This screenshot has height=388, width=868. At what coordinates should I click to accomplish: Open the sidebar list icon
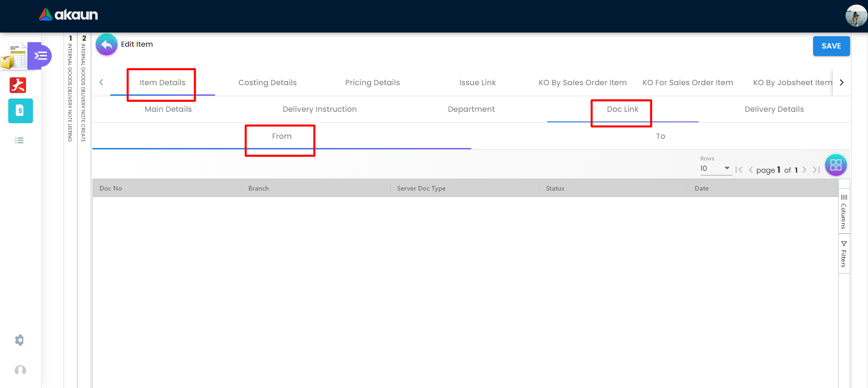(x=19, y=141)
